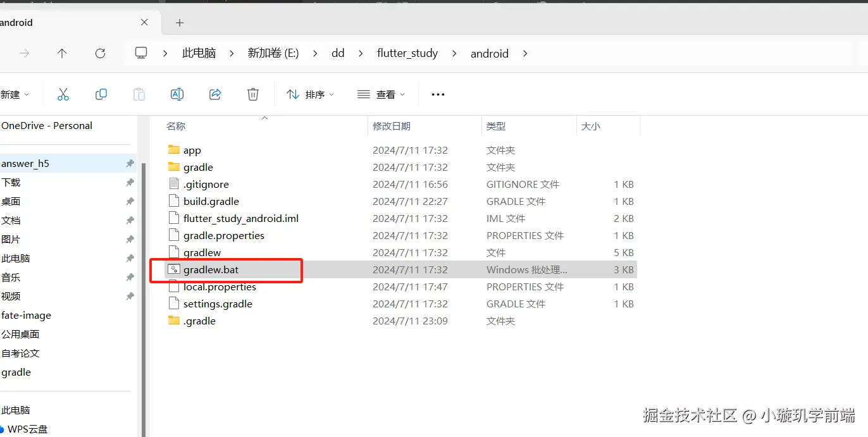The image size is (868, 437).
Task: Click 新加卷 (E:) breadcrumb
Action: 273,54
